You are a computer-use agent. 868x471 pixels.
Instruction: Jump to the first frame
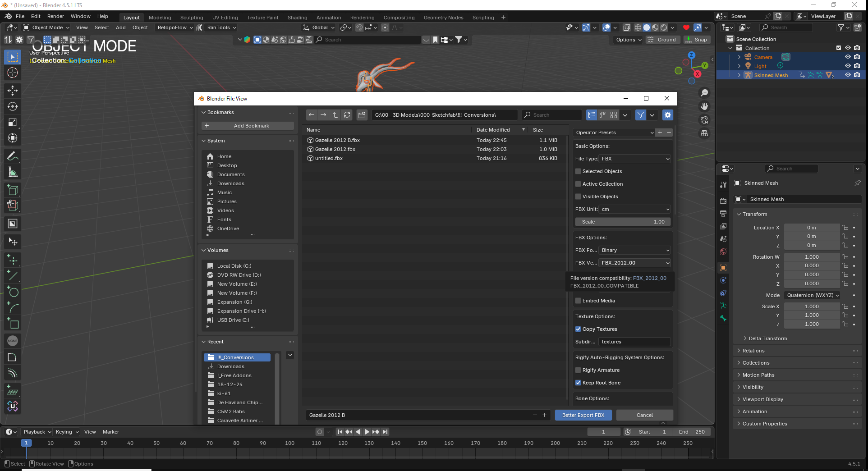(340, 432)
